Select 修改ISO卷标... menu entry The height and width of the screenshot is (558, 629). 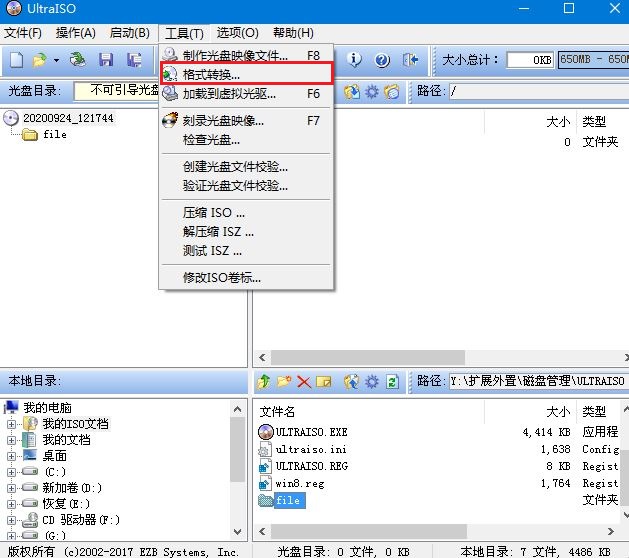[246, 277]
